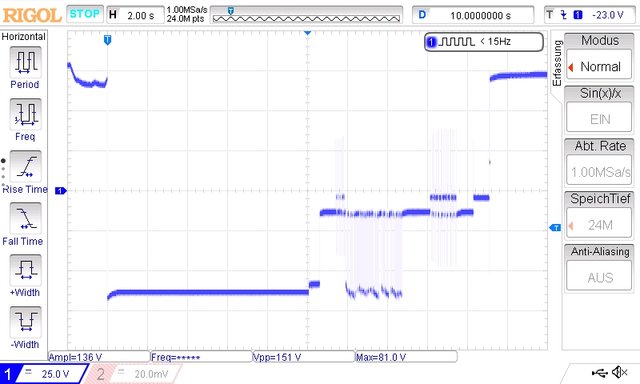
Task: Click the STOP run status indicator
Action: point(84,14)
